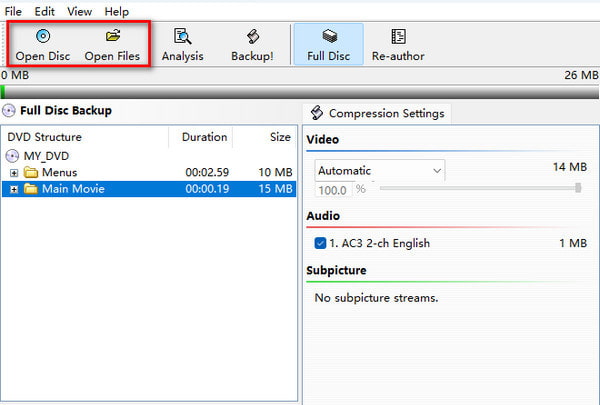
Task: Switch to Re-author mode
Action: [x=398, y=45]
